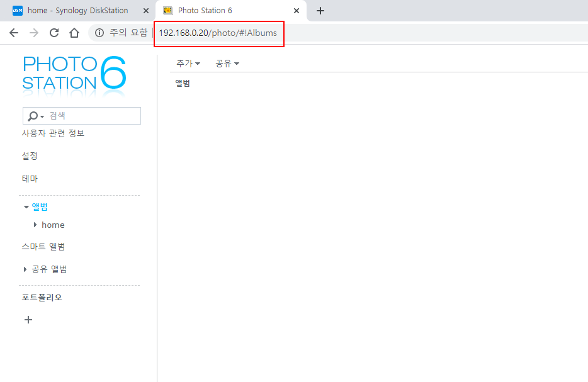Click the 주의 요함 security warning label
The height and width of the screenshot is (382, 588).
128,33
